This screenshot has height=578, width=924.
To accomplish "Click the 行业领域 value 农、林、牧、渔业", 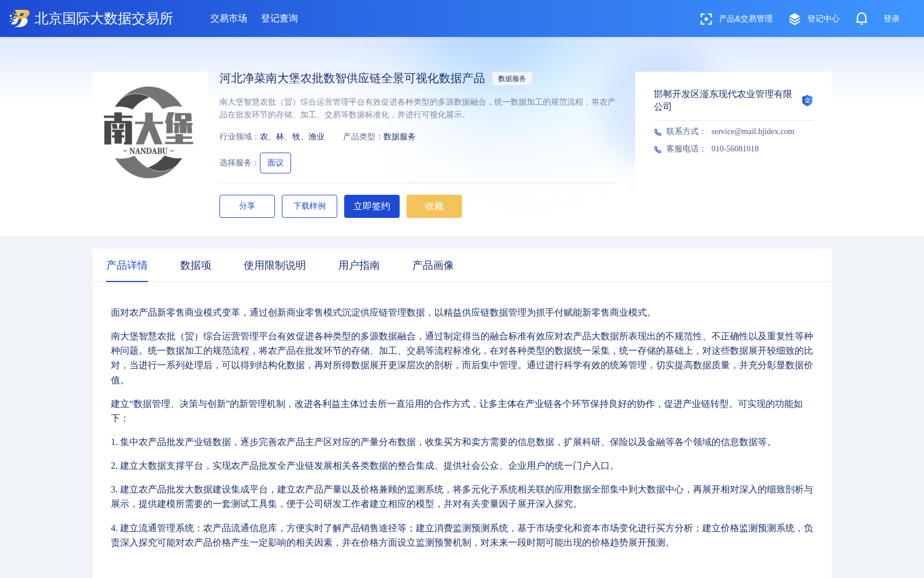I will (x=292, y=137).
